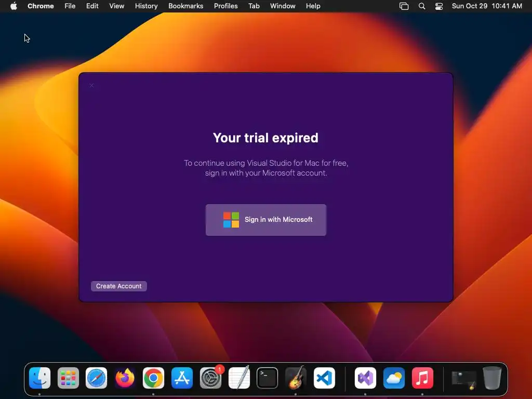Viewport: 532px width, 399px height.
Task: Launch Terminal from the Dock
Action: (268, 378)
